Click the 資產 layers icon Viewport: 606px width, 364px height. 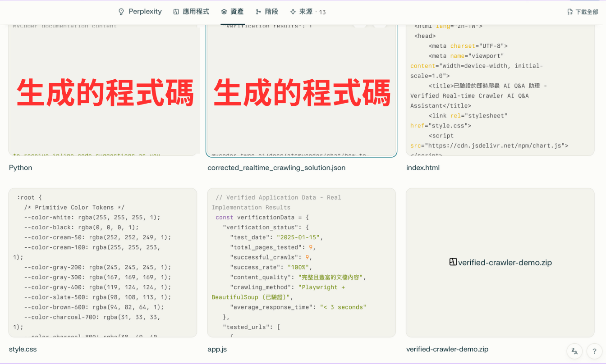(224, 12)
